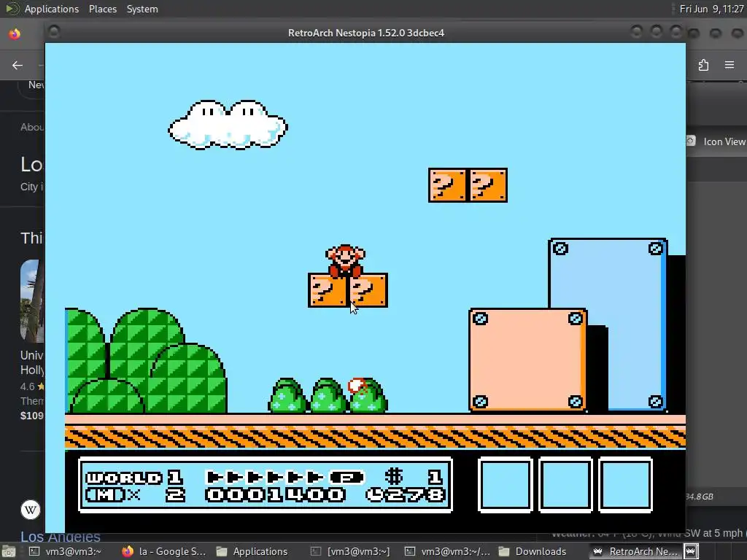Click the Firefox extensions icon
The width and height of the screenshot is (747, 560).
pos(704,65)
